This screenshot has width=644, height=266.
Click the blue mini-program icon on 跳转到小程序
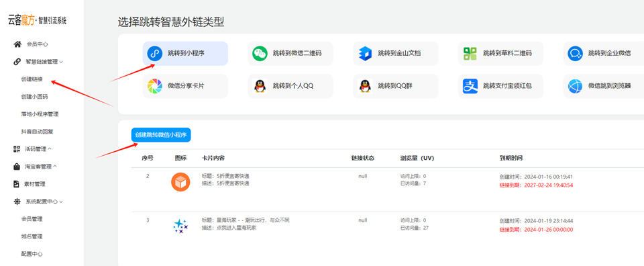(x=155, y=54)
